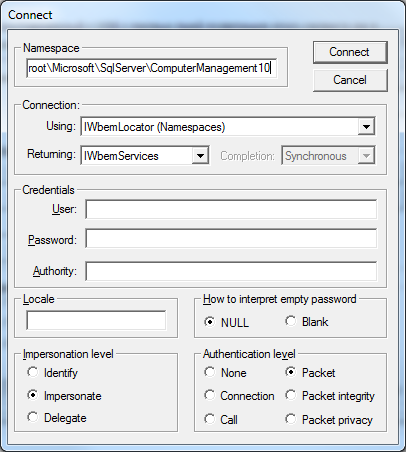Click the Connect button
406x452 pixels.
pos(350,52)
